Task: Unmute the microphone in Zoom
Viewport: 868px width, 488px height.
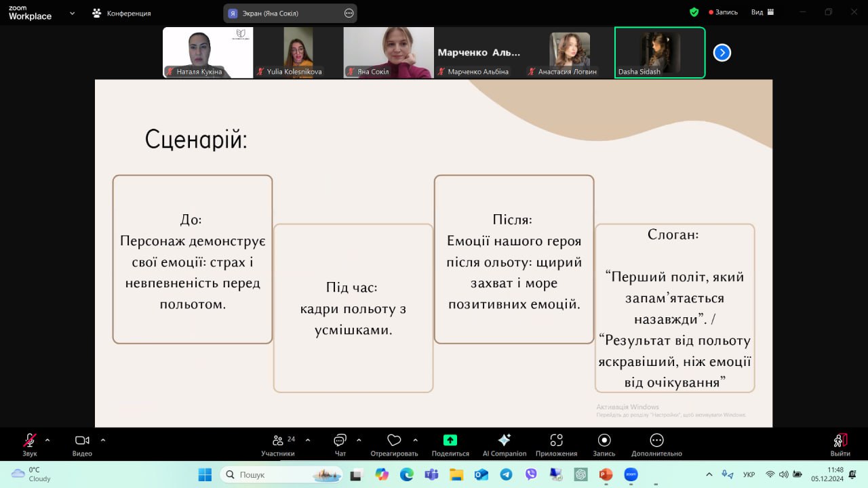Action: point(30,444)
